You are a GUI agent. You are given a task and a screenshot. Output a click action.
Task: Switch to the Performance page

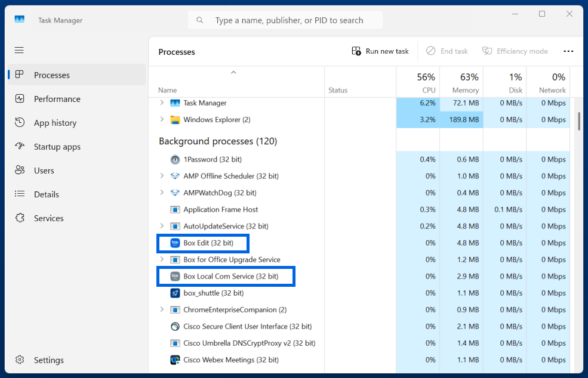coord(57,99)
